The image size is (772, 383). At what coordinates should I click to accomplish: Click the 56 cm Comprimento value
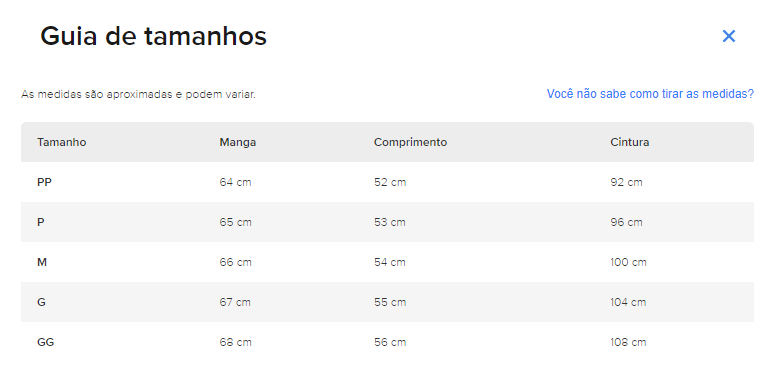(x=390, y=342)
